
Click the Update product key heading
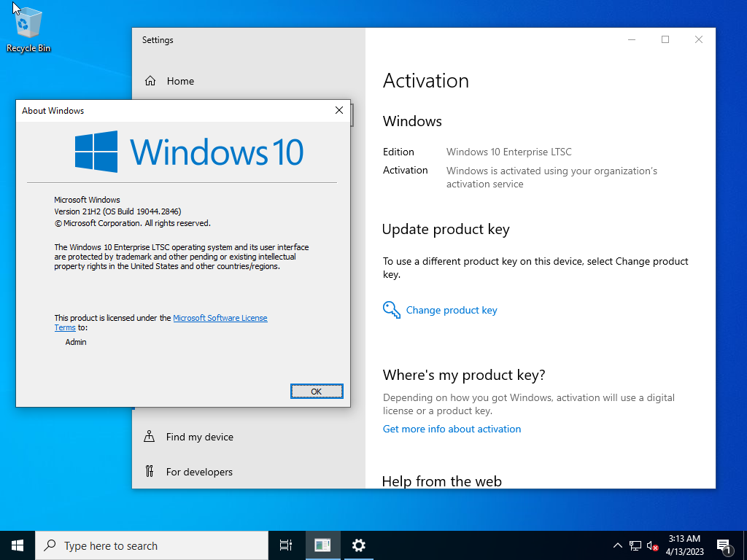coord(446,229)
